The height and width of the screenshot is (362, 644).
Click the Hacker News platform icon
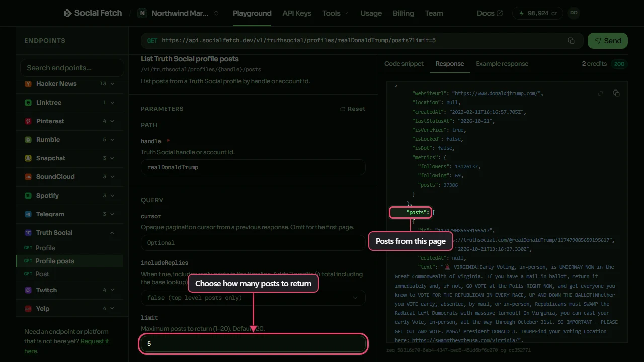[x=28, y=84]
